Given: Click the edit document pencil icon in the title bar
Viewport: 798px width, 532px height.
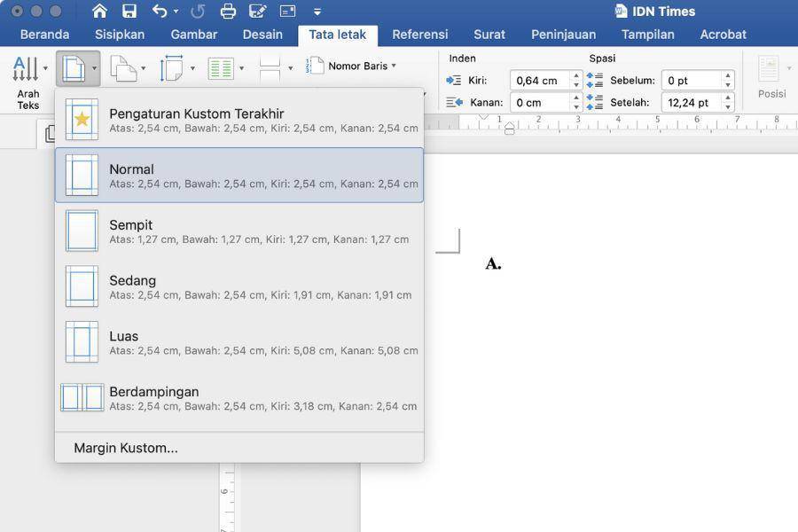Looking at the screenshot, I should tap(257, 12).
